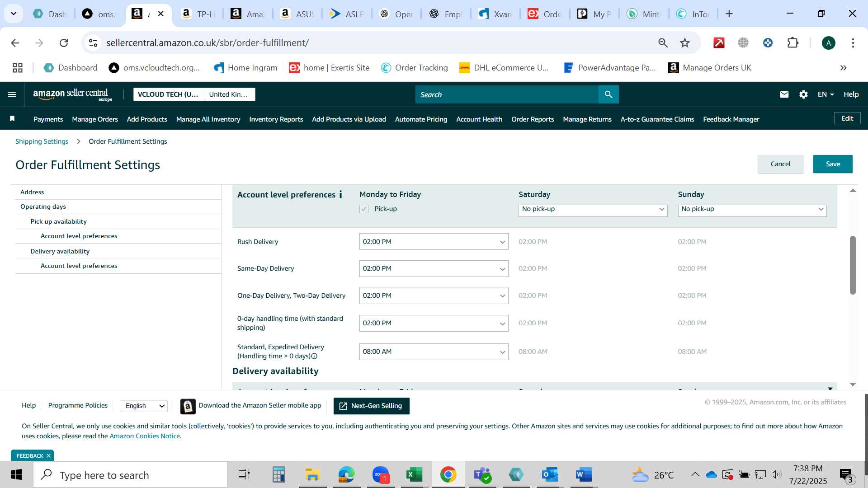Open the Rush Delivery time dropdown
Viewport: 868px width, 488px height.
pos(434,242)
